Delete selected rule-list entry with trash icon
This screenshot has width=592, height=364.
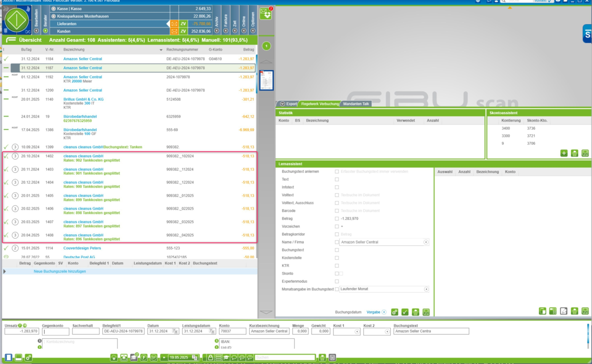pos(574,311)
